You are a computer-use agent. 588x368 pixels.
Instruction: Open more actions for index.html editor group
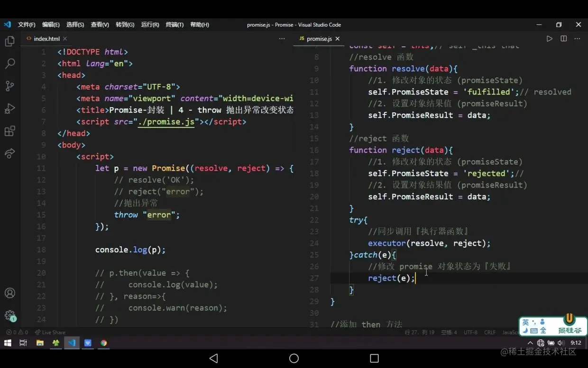tap(282, 38)
